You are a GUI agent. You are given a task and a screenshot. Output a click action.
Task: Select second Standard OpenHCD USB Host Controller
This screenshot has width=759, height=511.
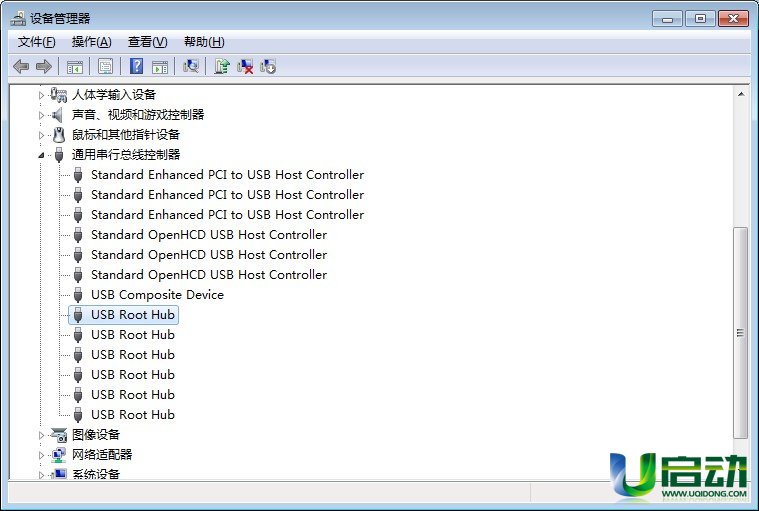coord(209,255)
